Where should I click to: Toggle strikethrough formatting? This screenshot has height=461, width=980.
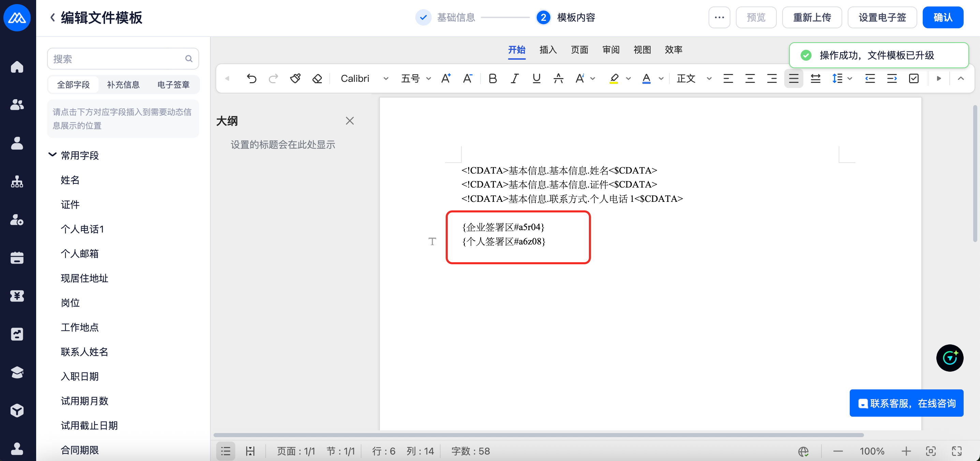coord(558,79)
